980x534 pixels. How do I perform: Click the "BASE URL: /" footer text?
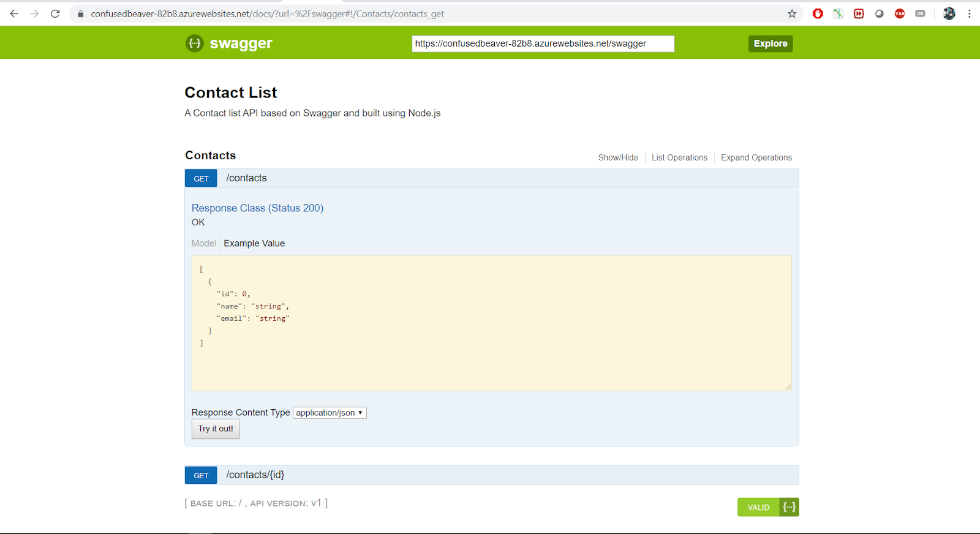tap(216, 503)
